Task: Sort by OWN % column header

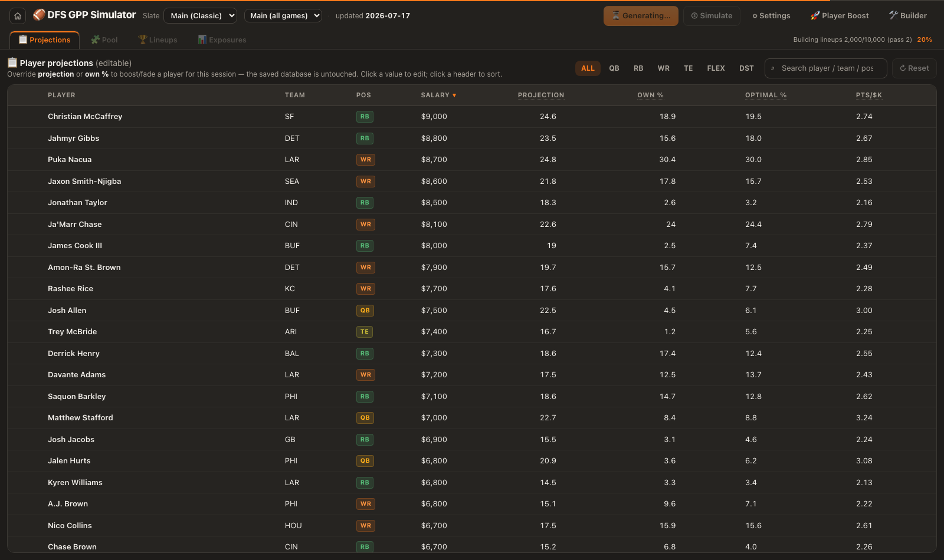Action: click(x=651, y=95)
